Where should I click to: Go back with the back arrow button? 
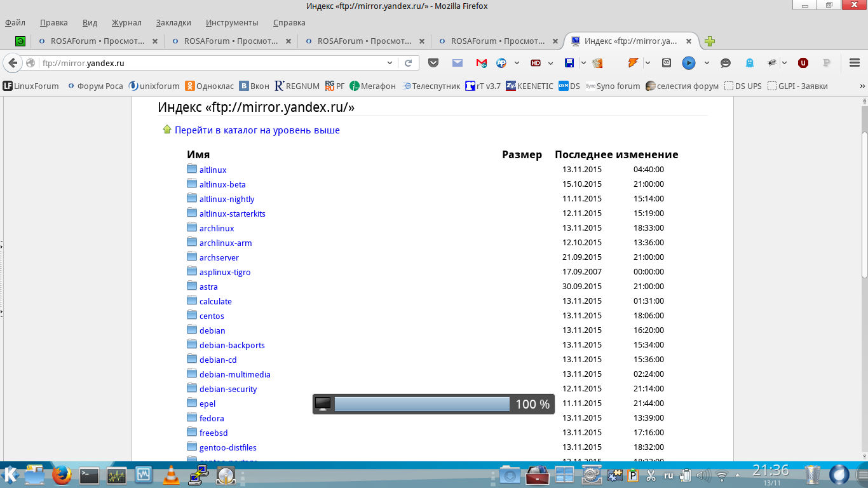coord(13,63)
